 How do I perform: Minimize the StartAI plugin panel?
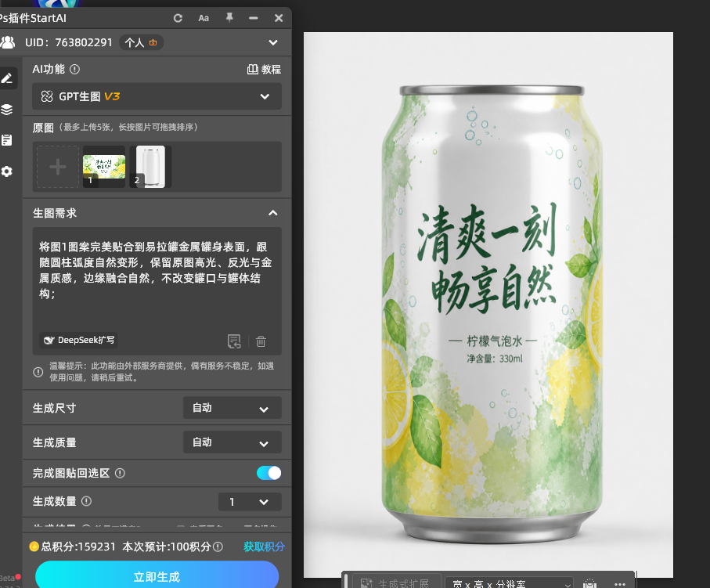(254, 18)
